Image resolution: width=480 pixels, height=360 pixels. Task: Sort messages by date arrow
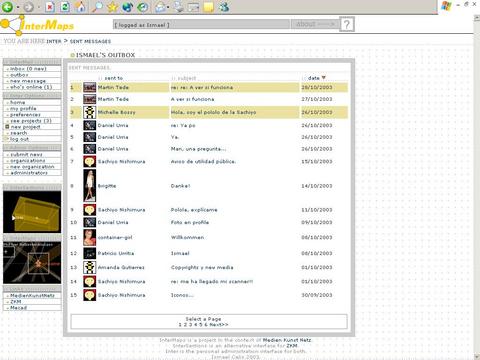pos(323,78)
